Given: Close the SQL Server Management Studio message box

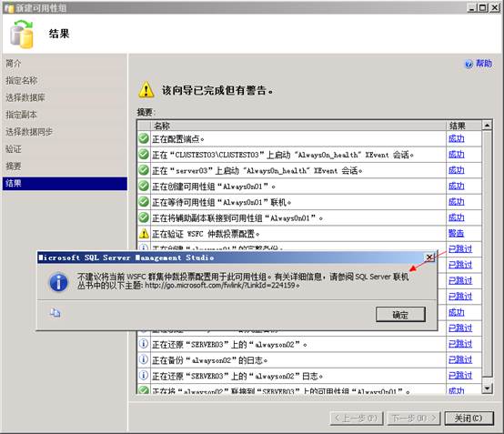Looking at the screenshot, I should 429,257.
